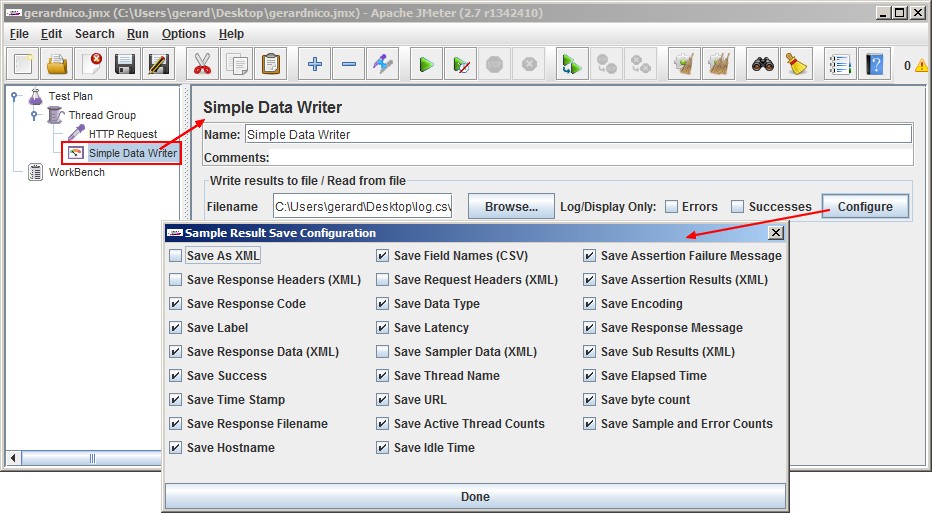
Task: Enable the Save As XML checkbox
Action: tap(176, 256)
